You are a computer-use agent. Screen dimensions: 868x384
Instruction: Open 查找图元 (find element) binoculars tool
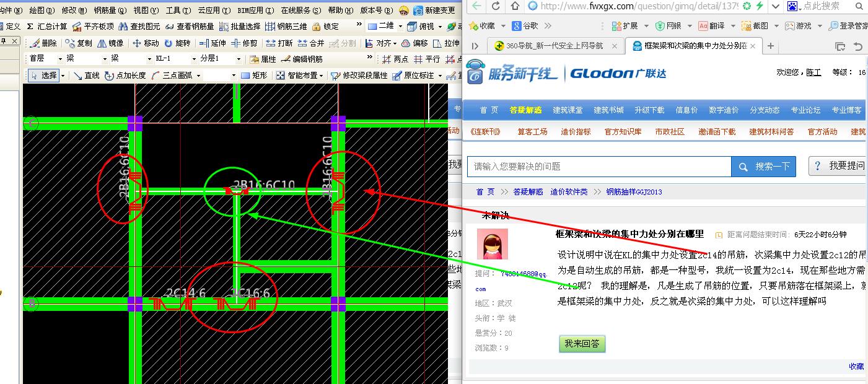(x=139, y=27)
